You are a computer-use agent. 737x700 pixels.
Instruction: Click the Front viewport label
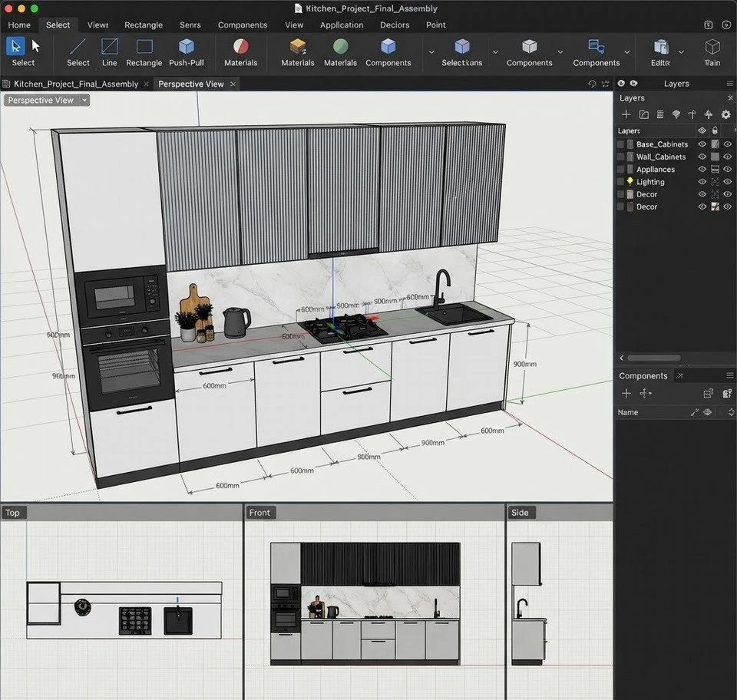point(259,513)
